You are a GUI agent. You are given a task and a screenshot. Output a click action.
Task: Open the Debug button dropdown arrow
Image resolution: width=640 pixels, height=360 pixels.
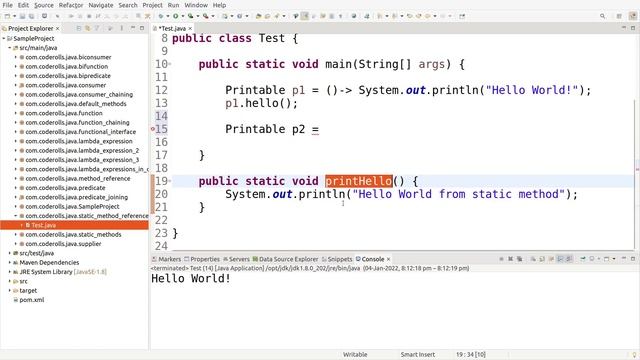(x=168, y=16)
